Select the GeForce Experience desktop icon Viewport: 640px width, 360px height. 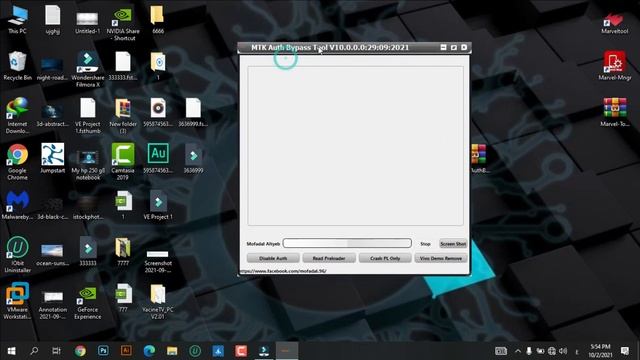pos(88,302)
